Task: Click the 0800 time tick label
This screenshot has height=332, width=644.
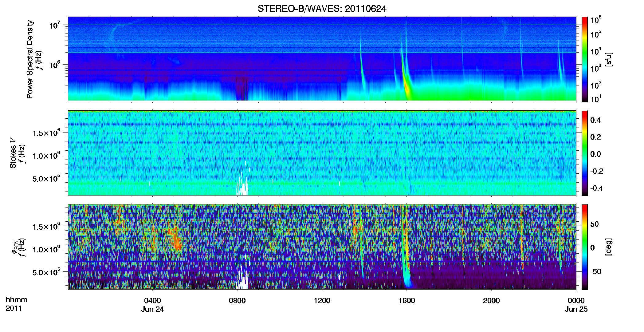Action: pyautogui.click(x=237, y=301)
